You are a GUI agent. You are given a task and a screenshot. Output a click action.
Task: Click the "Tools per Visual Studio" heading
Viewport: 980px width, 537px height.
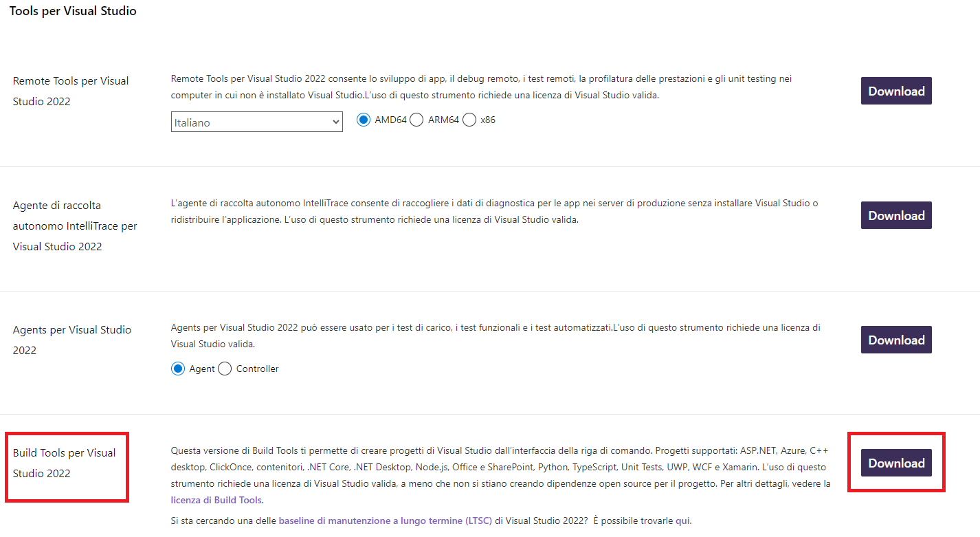(x=73, y=11)
